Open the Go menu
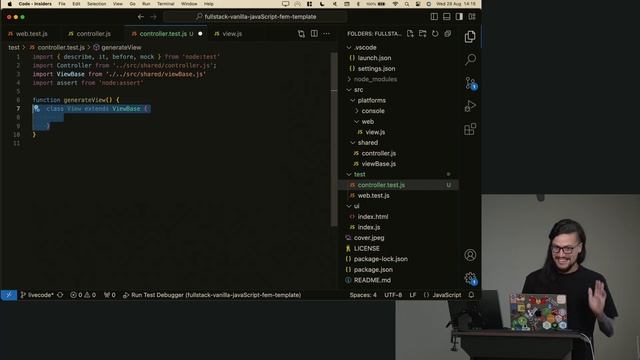This screenshot has width=640, height=360. [x=132, y=4]
